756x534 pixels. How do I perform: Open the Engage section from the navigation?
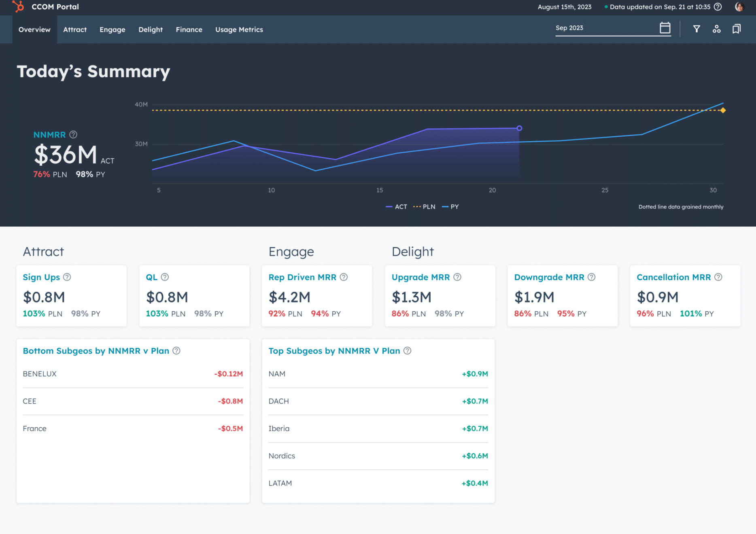113,29
